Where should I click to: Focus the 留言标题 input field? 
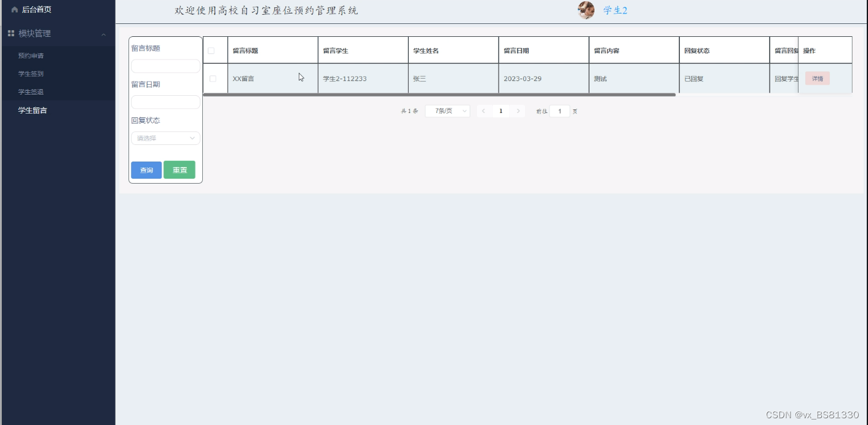click(165, 66)
